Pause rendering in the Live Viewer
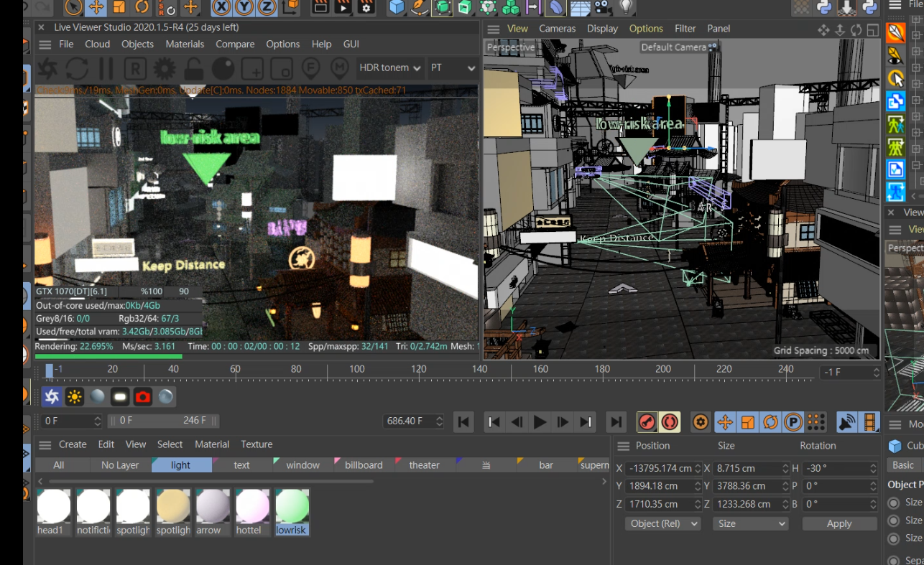The image size is (924, 565). point(106,69)
